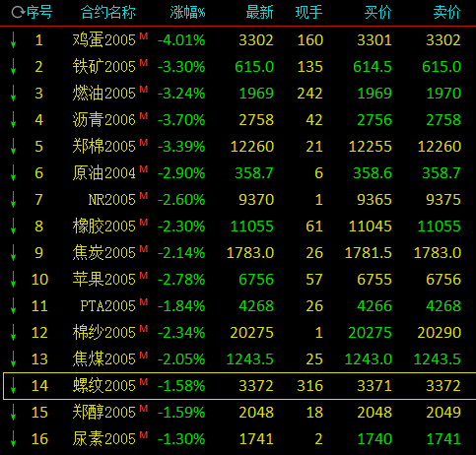The height and width of the screenshot is (455, 476).
Task: Click the refresh icon beside 序号
Action: (18, 13)
